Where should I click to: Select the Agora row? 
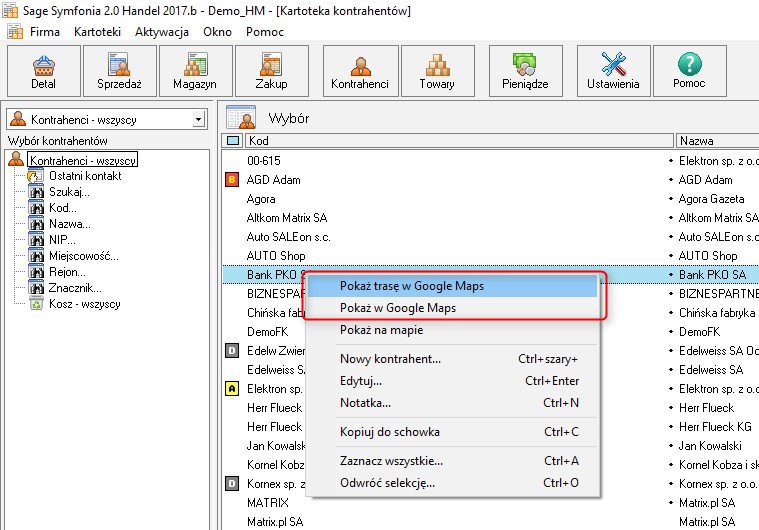(490, 199)
